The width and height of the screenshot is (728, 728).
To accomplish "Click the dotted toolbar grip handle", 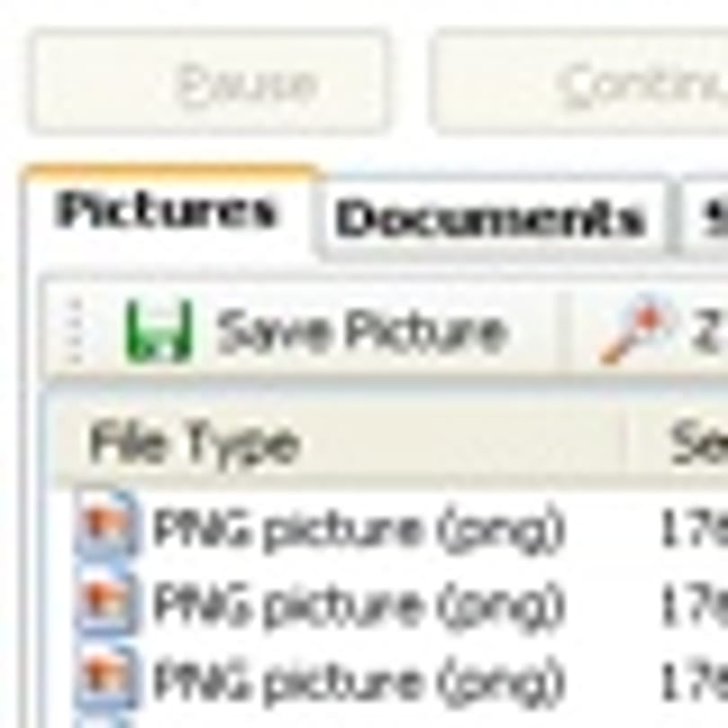I will coord(75,331).
